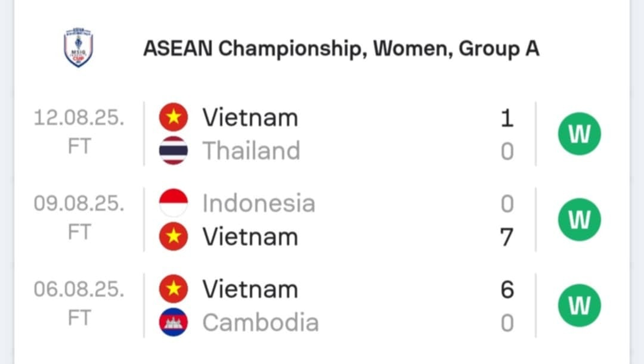Click the score 7 for Vietnam

tap(507, 237)
